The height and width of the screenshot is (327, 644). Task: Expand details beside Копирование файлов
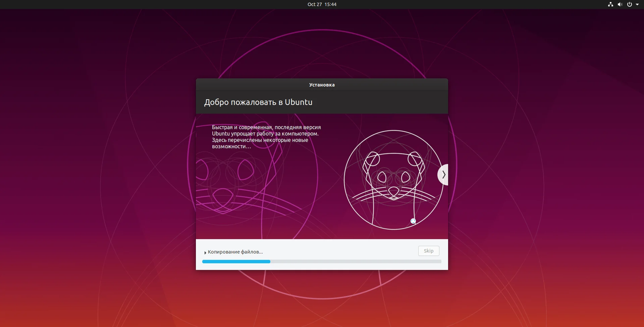click(205, 252)
